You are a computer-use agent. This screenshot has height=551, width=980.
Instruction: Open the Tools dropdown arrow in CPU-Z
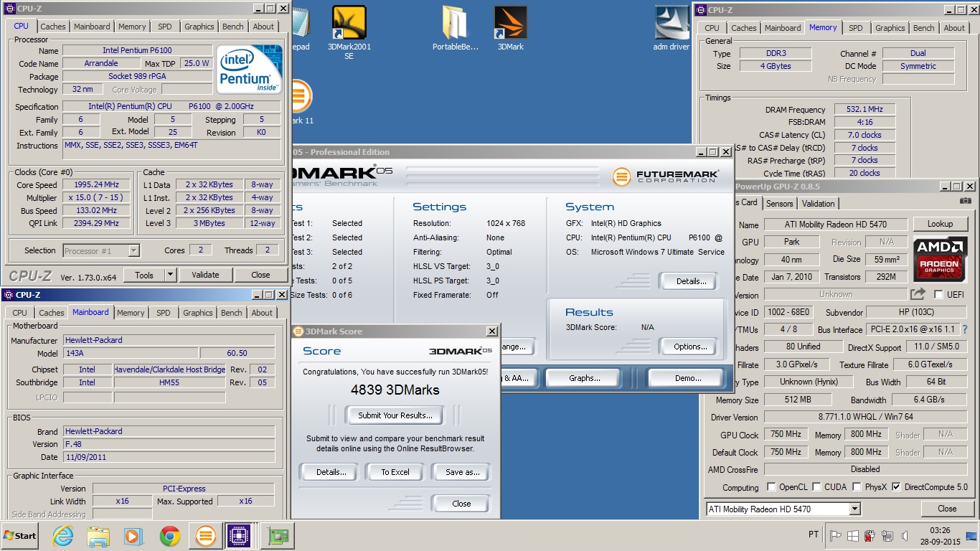point(170,275)
